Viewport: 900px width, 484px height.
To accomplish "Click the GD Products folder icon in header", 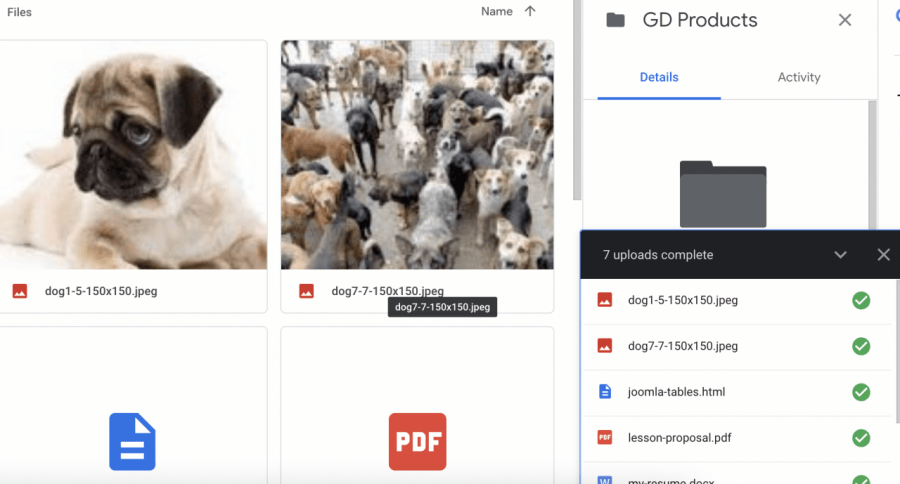I will tap(616, 20).
